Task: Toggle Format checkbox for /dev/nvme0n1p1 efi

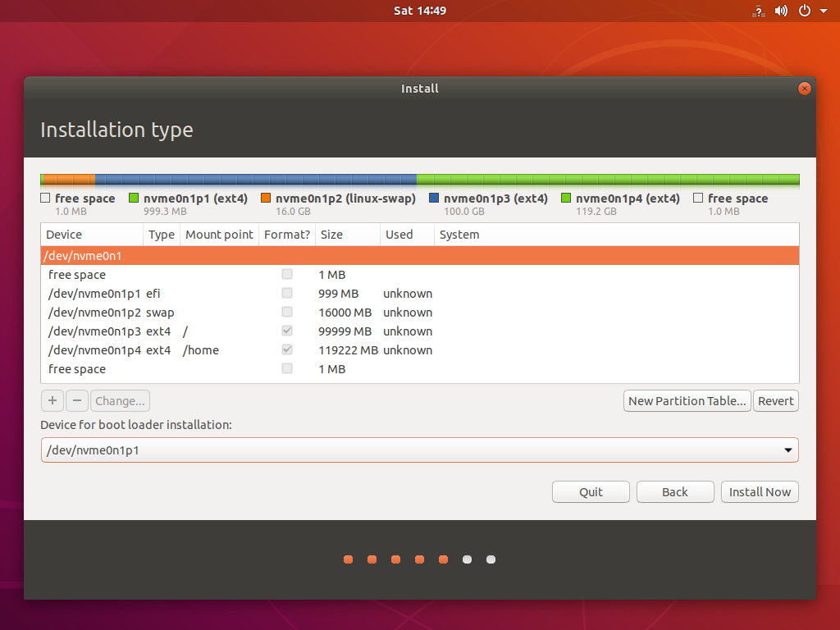Action: [286, 294]
